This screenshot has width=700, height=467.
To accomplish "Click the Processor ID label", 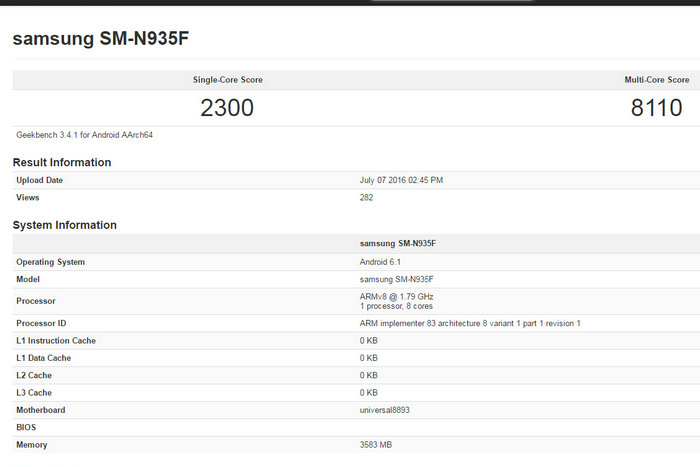I will pyautogui.click(x=41, y=323).
